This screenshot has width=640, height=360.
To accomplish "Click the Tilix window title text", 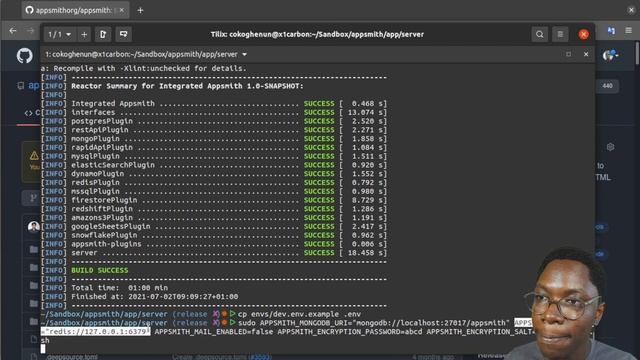I will pos(317,35).
